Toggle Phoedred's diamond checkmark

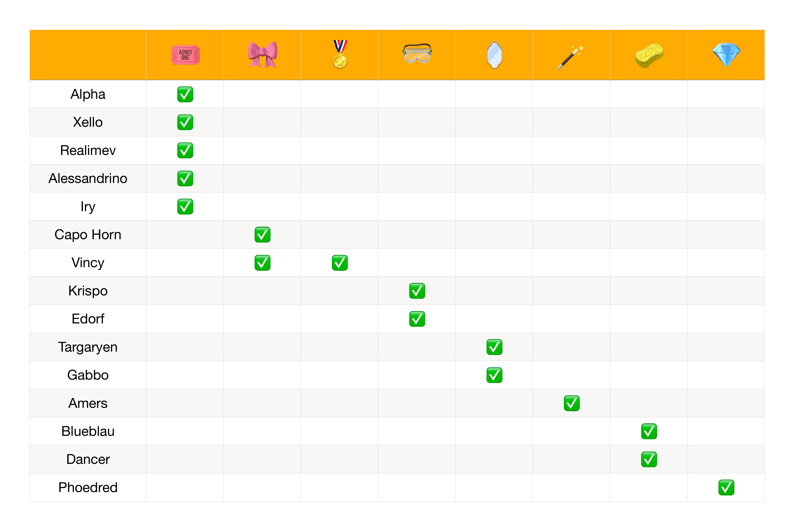726,488
